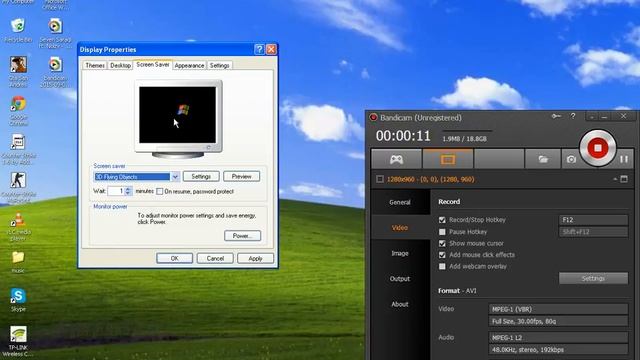Click the Wait minutes input field
The width and height of the screenshot is (640, 360).
point(116,191)
